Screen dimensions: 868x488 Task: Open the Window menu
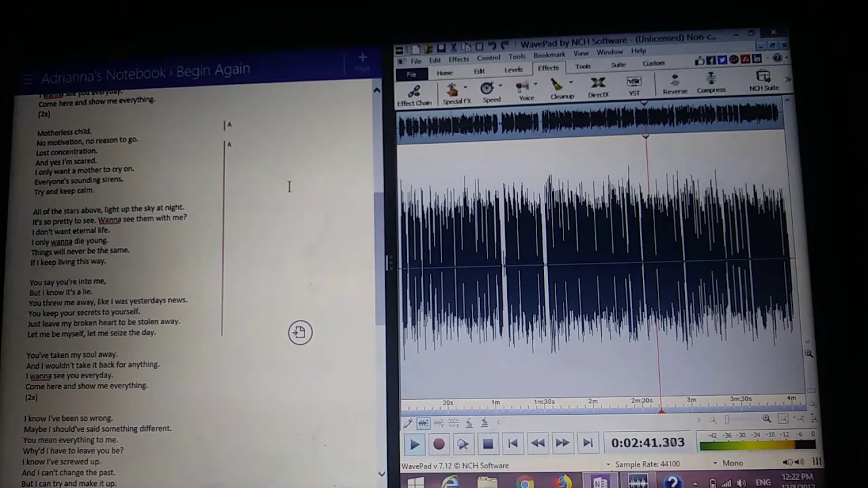point(610,52)
